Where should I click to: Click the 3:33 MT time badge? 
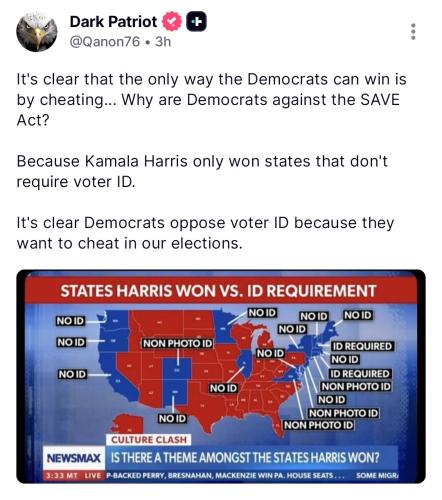pos(63,475)
